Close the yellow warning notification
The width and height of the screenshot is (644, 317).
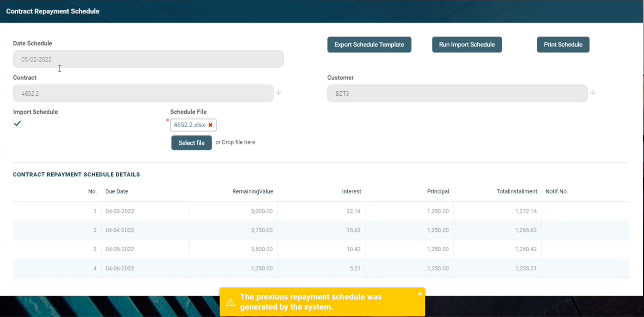coord(420,294)
